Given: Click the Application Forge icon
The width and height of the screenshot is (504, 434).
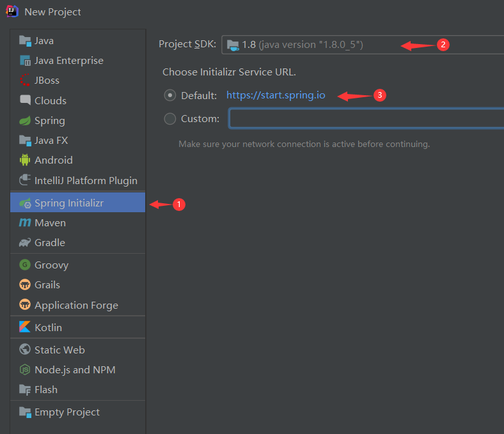Looking at the screenshot, I should point(25,304).
